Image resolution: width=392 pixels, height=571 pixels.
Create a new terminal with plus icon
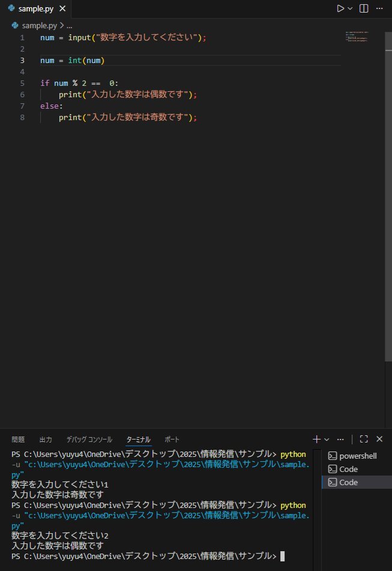point(316,440)
